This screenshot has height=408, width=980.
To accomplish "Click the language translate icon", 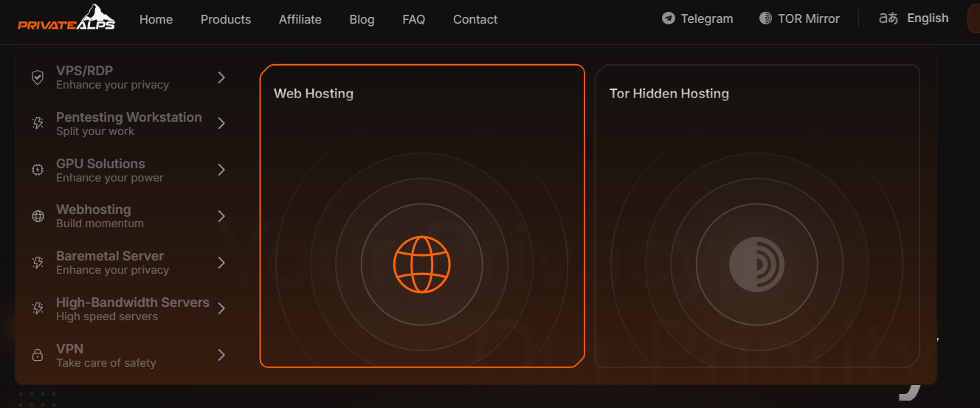I will click(888, 18).
